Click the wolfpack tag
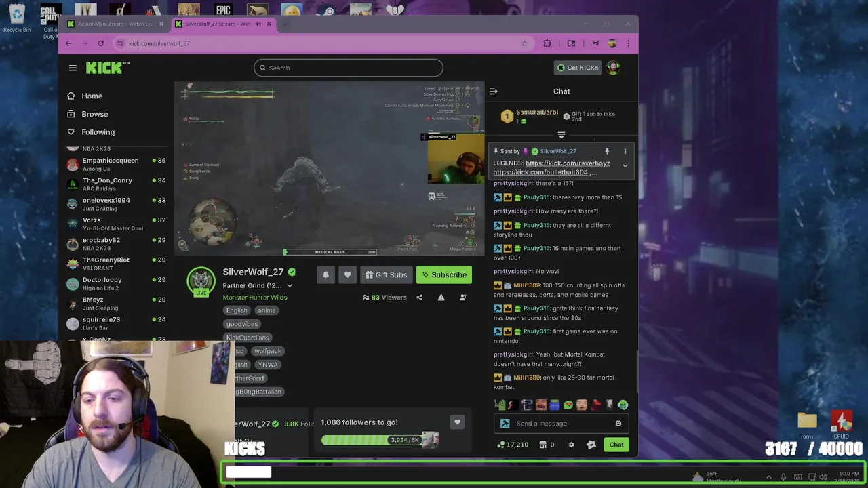The width and height of the screenshot is (868, 488). coord(268,351)
